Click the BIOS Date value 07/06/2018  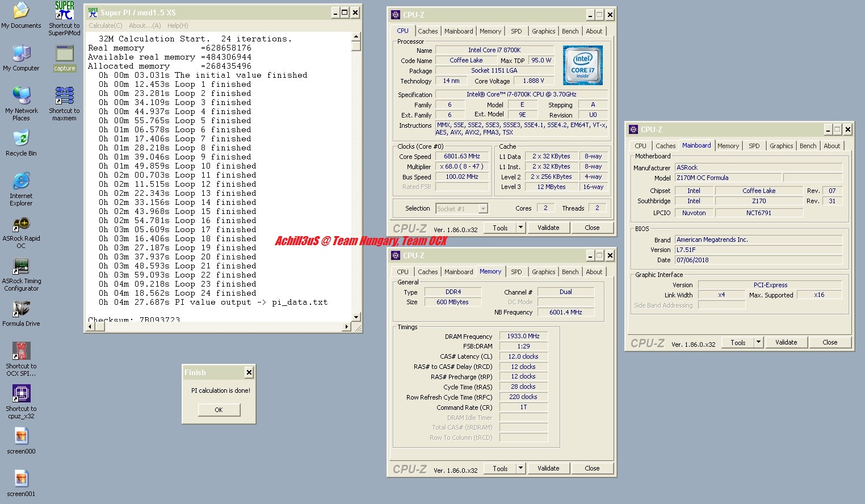(x=759, y=260)
